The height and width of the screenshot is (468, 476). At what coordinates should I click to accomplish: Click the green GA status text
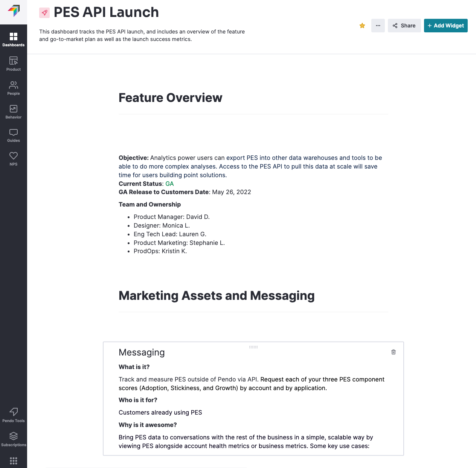pyautogui.click(x=169, y=184)
